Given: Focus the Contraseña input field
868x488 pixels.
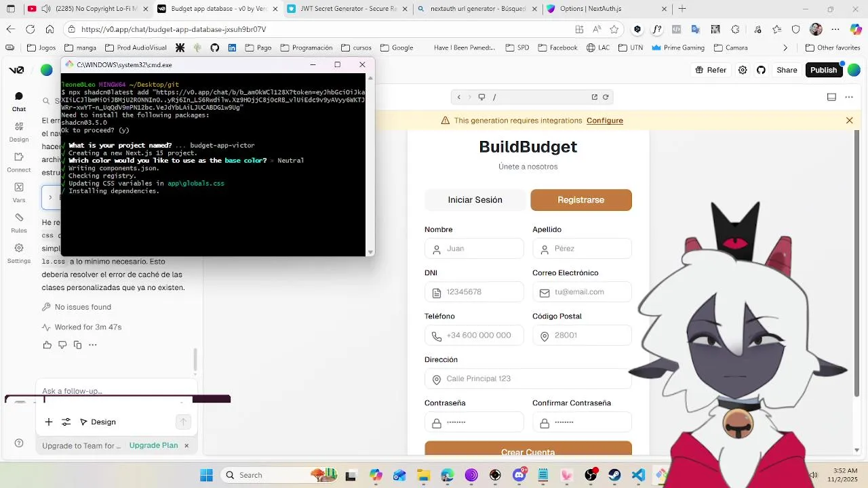Looking at the screenshot, I should [x=474, y=422].
